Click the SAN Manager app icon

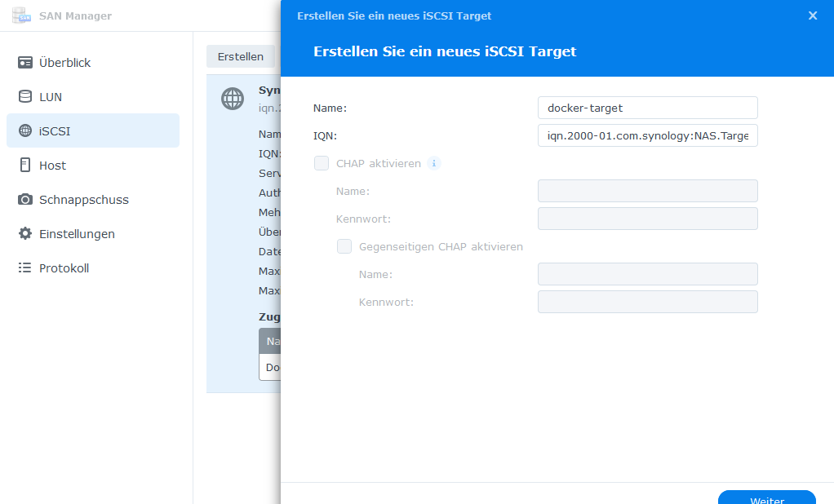click(x=22, y=15)
